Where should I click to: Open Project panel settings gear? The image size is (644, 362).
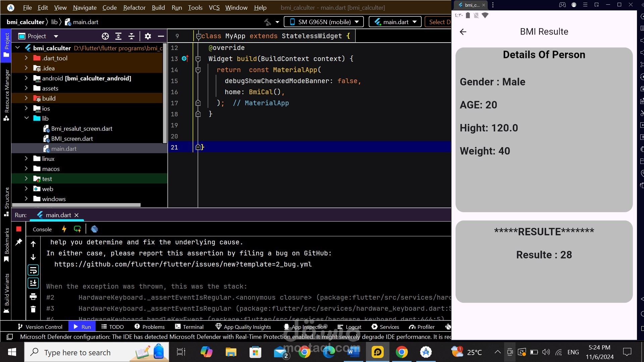148,36
